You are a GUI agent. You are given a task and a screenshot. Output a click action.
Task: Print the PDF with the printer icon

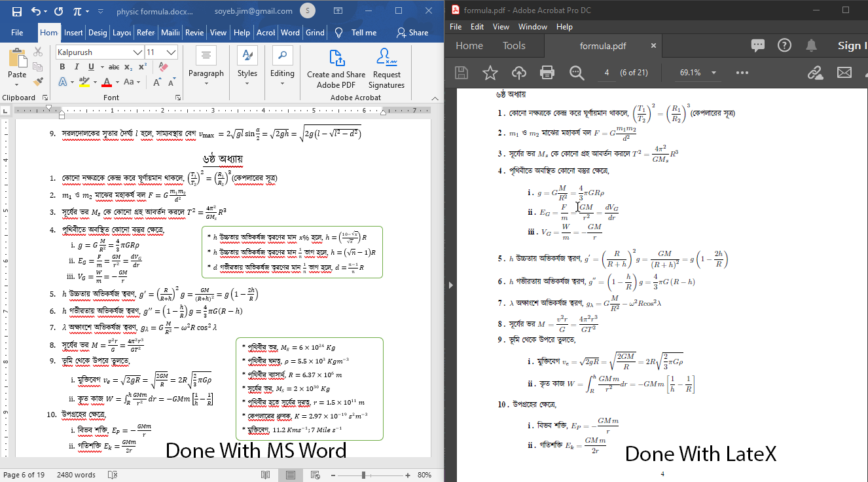pos(548,73)
